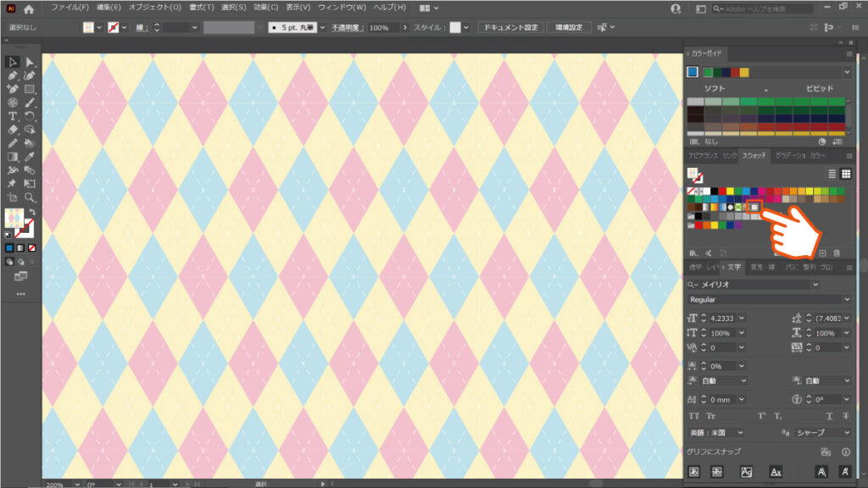Open the Regular font style dropdown

point(847,299)
